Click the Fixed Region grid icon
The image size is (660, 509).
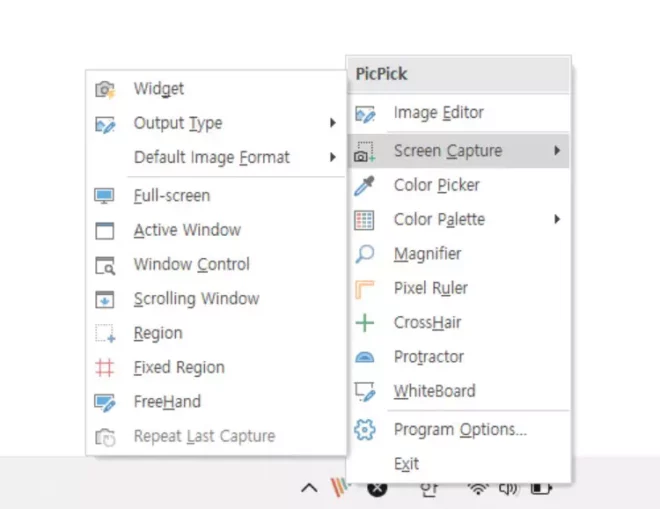[x=104, y=368]
